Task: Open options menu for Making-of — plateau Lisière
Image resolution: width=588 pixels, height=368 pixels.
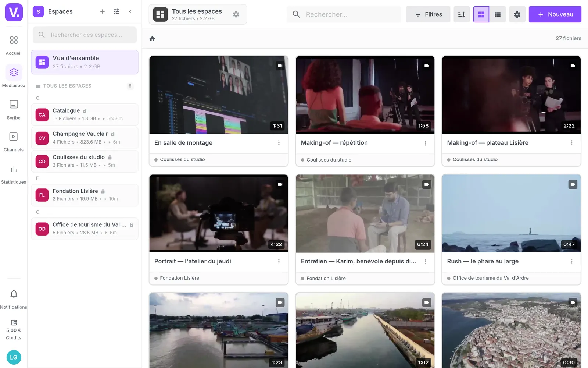Action: coord(571,143)
